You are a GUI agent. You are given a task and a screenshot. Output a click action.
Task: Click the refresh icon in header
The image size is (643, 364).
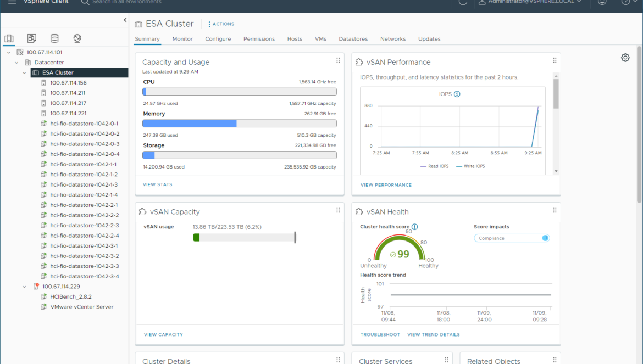(463, 2)
